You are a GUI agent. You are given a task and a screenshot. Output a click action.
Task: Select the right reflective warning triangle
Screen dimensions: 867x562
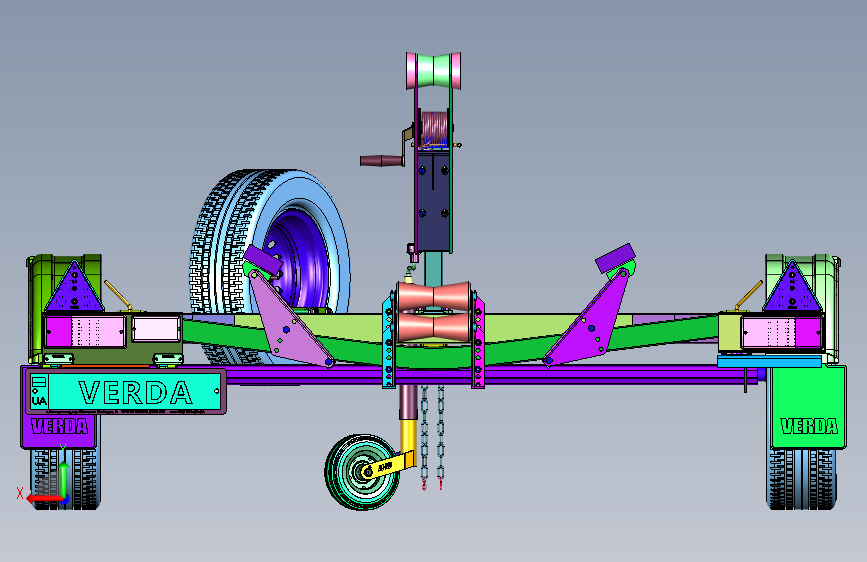792,287
